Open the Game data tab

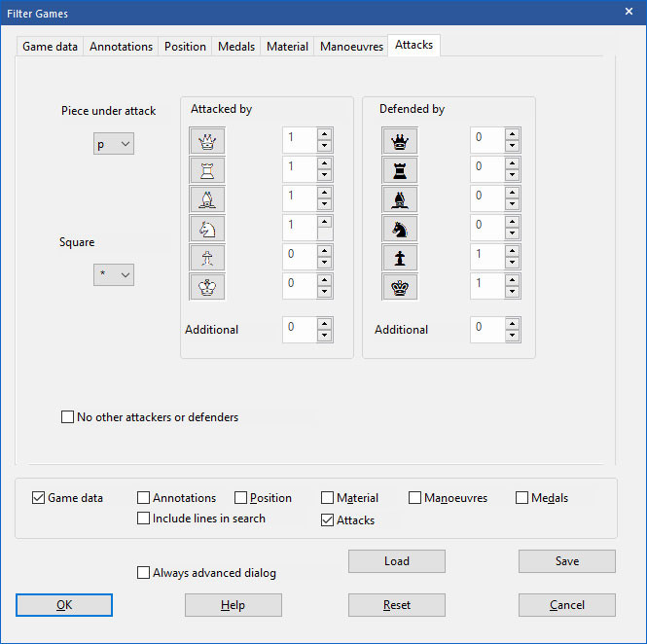point(51,46)
